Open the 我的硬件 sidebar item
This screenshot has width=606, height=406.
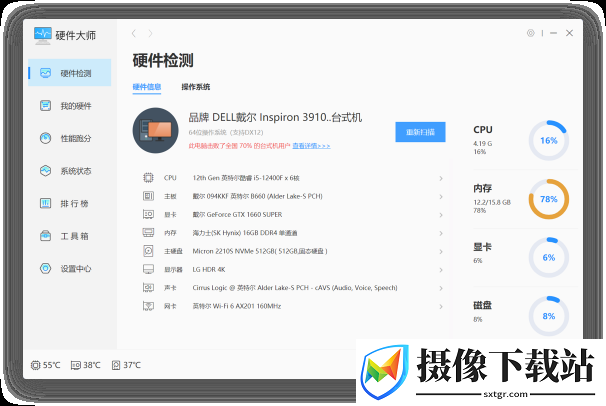pyautogui.click(x=70, y=105)
